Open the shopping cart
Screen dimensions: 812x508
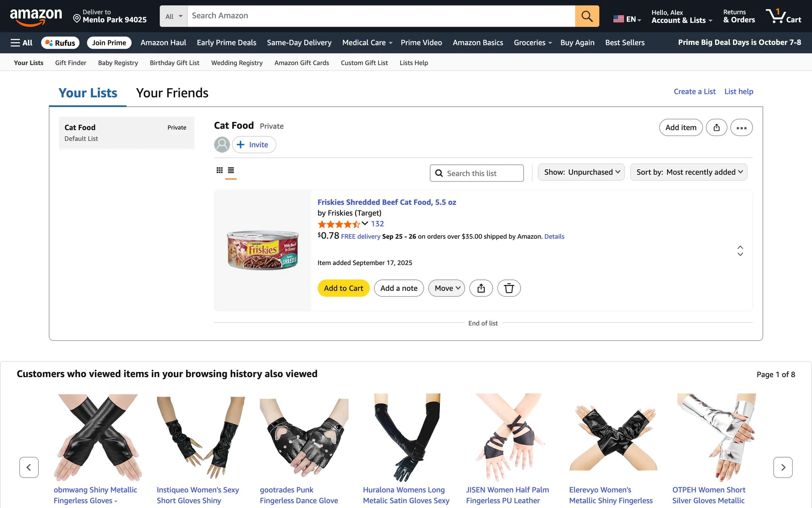click(x=783, y=16)
